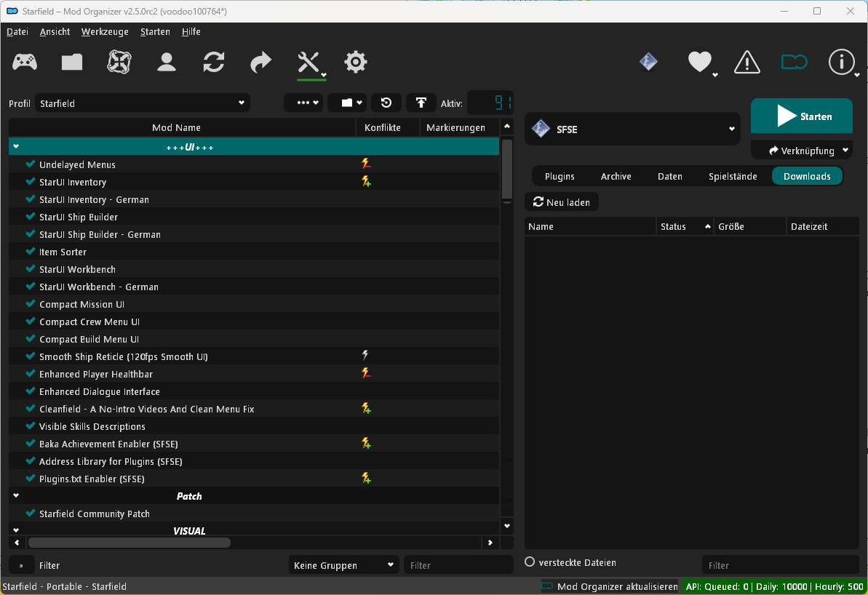The height and width of the screenshot is (595, 868).
Task: Disable the Enhanced Dialogue Interface mod
Action: click(31, 391)
